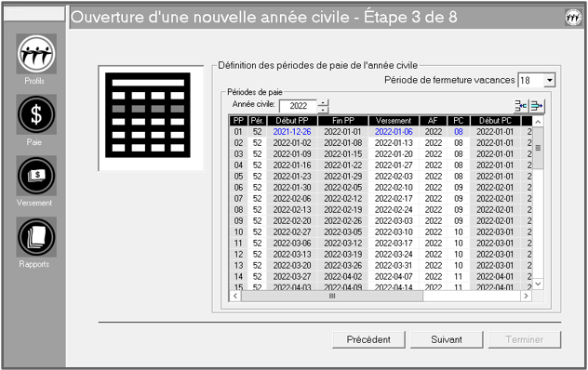Click the calendar image thumbnail
588x370 pixels.
click(151, 118)
